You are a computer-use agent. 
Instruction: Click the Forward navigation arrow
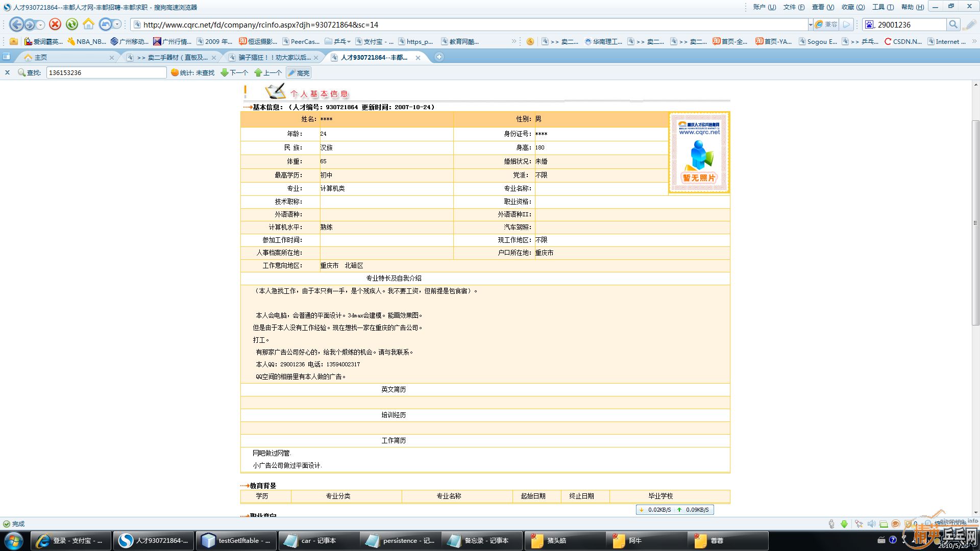click(x=30, y=24)
